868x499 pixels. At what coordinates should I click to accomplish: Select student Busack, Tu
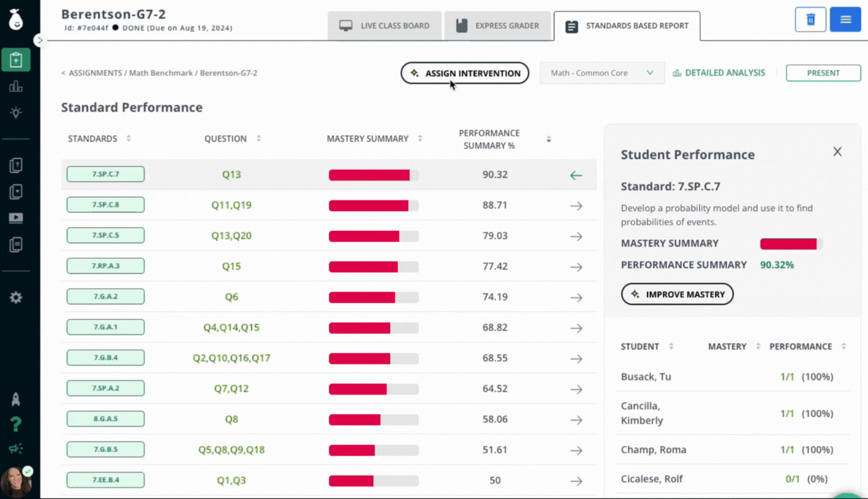646,377
